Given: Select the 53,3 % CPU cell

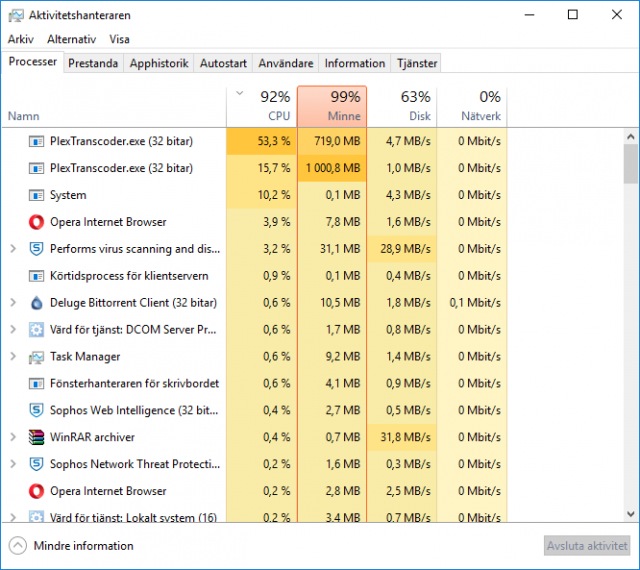Looking at the screenshot, I should 262,141.
